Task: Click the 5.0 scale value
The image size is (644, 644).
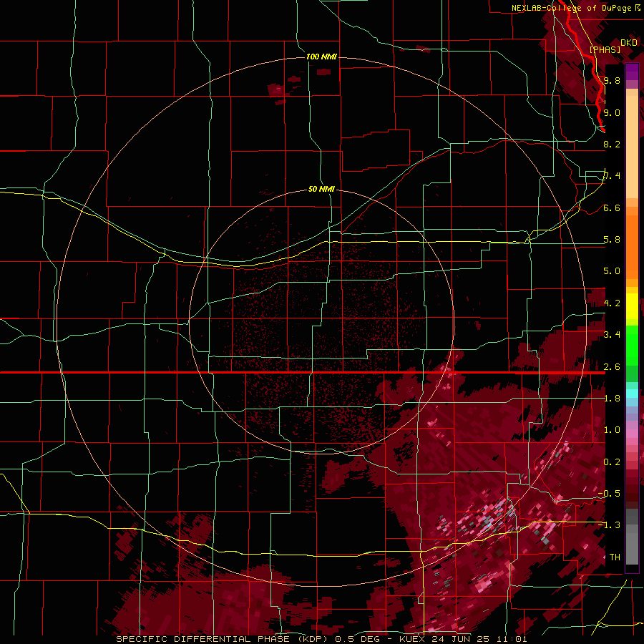Action: click(x=612, y=271)
